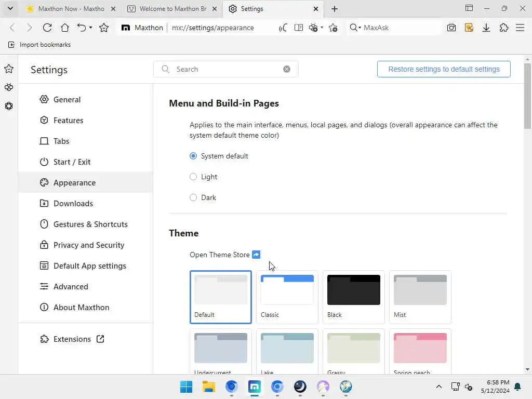Screen dimensions: 532x399
Task: Open the tab list dropdown chevron
Action: pos(10,8)
